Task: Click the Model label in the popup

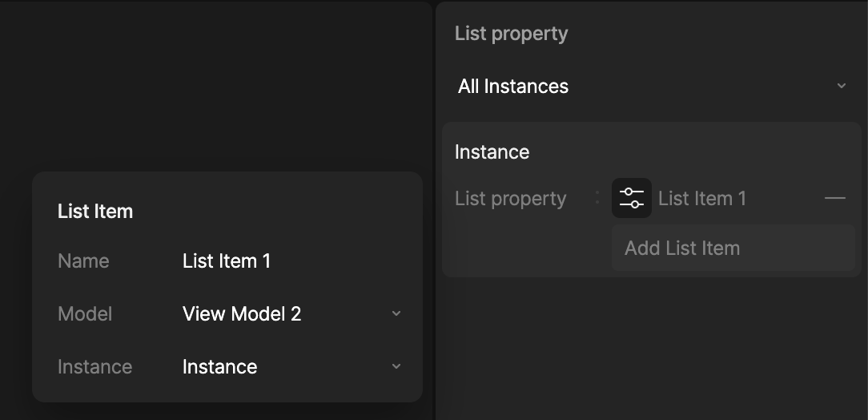Action: (x=85, y=313)
